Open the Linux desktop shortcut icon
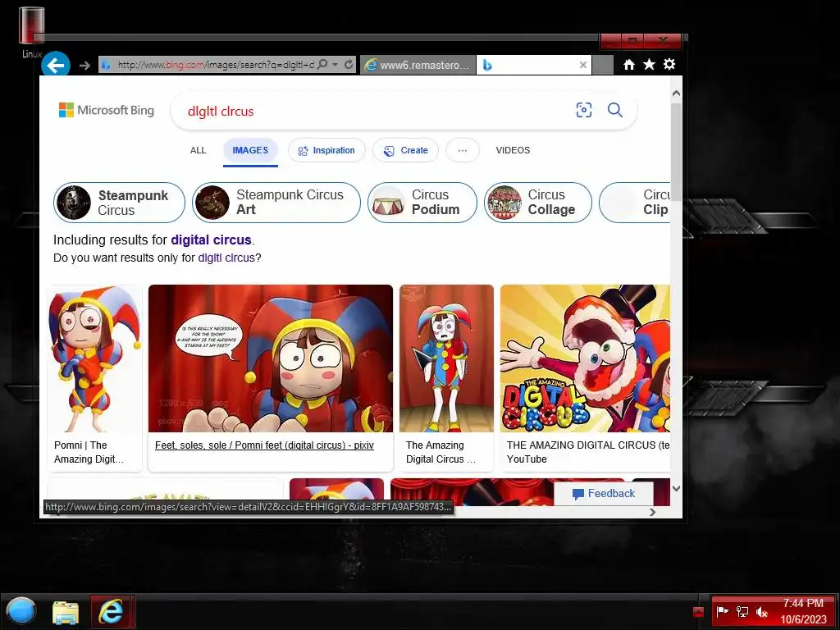Image resolution: width=840 pixels, height=630 pixels. click(31, 31)
